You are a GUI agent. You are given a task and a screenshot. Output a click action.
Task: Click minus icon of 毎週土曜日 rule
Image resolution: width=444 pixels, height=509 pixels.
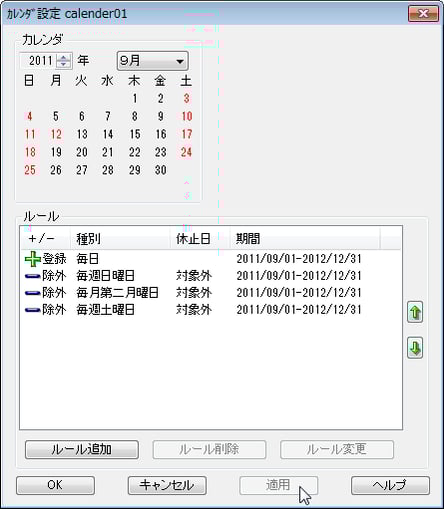pos(33,310)
